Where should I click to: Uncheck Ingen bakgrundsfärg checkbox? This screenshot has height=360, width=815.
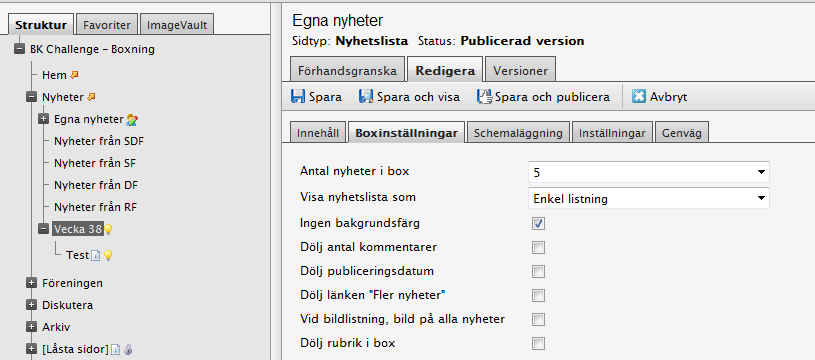[x=538, y=223]
